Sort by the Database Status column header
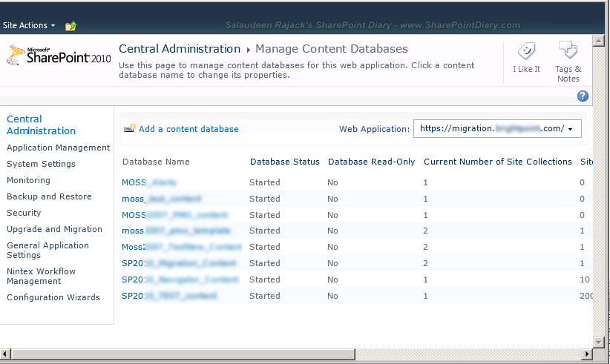The image size is (610, 364). (x=284, y=162)
